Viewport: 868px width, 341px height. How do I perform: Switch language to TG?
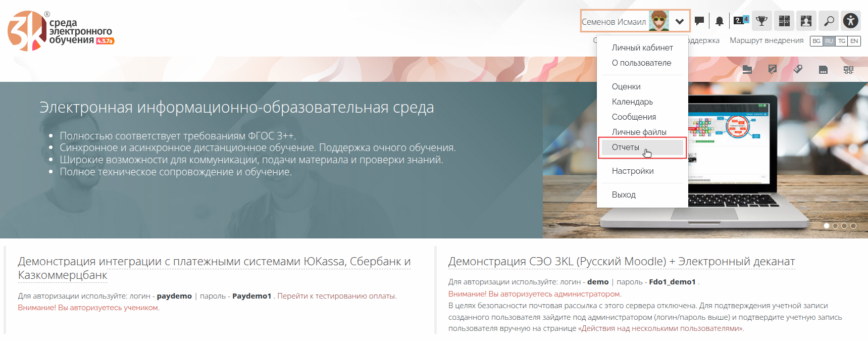(842, 41)
